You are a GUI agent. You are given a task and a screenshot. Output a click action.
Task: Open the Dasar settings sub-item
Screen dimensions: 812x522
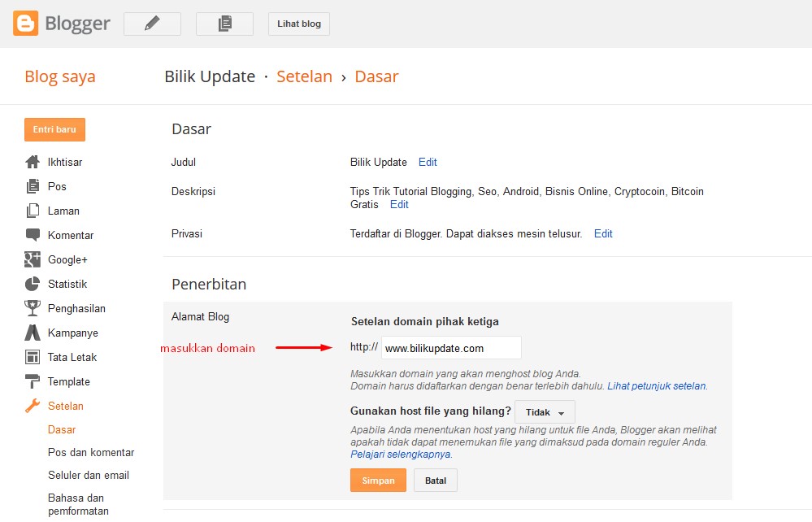coord(62,429)
